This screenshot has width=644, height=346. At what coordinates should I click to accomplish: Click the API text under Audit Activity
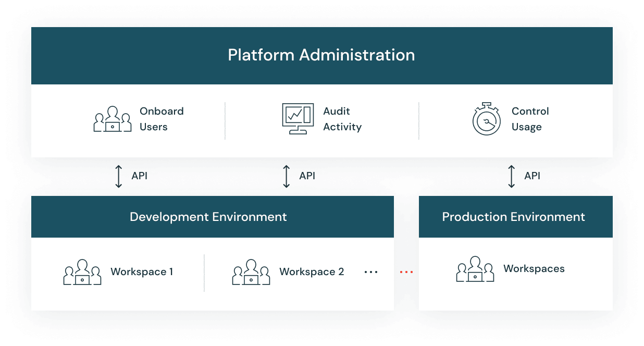[307, 176]
